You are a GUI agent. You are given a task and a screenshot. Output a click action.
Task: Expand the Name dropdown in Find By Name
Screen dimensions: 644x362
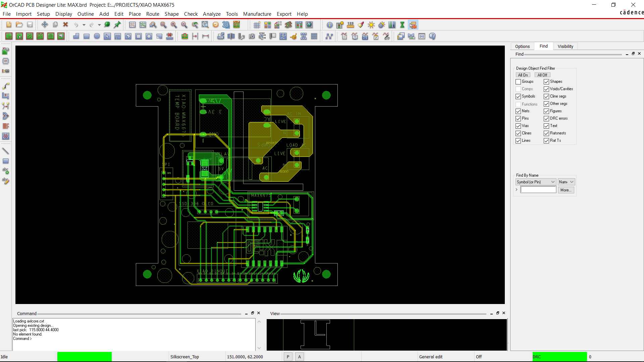(x=566, y=182)
